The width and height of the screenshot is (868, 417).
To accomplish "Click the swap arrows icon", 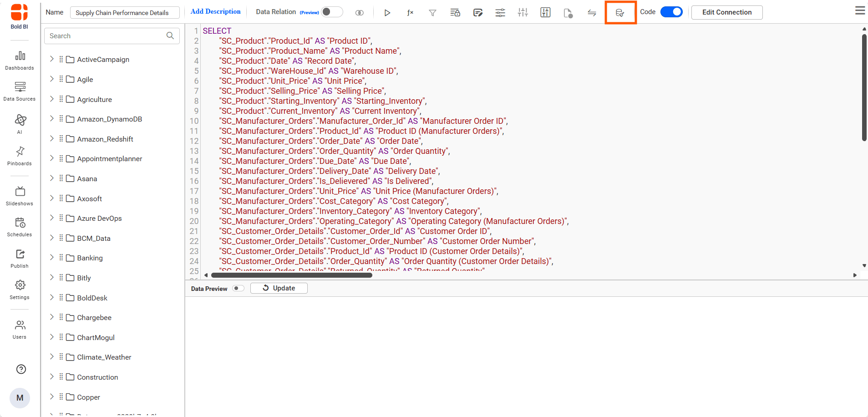I will [x=592, y=13].
